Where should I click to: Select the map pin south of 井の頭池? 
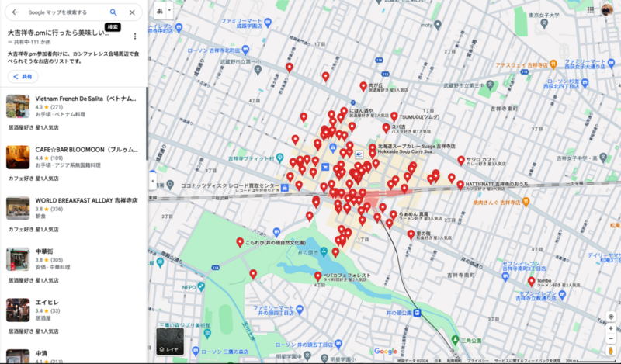[x=335, y=253]
